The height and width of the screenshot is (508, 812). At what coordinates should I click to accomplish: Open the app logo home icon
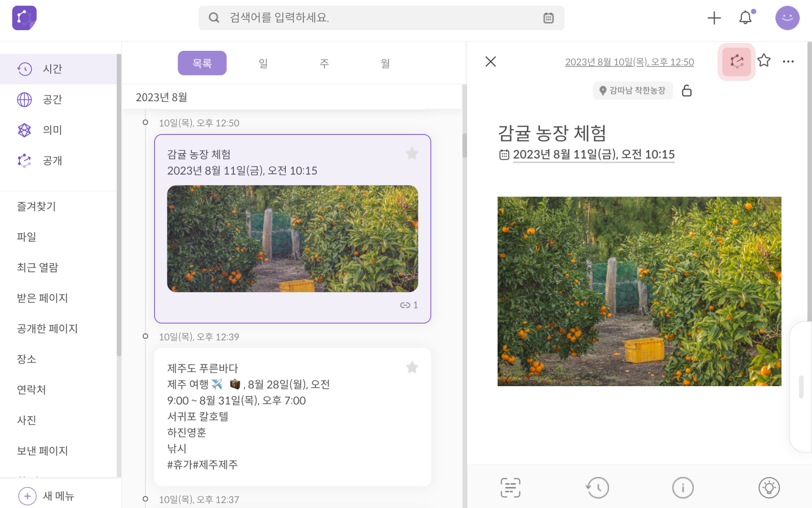pos(24,18)
